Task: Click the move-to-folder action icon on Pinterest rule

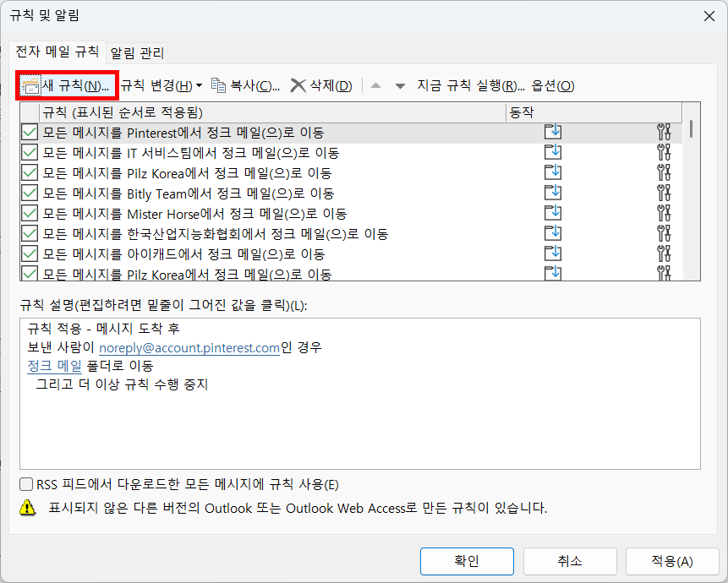Action: (552, 131)
